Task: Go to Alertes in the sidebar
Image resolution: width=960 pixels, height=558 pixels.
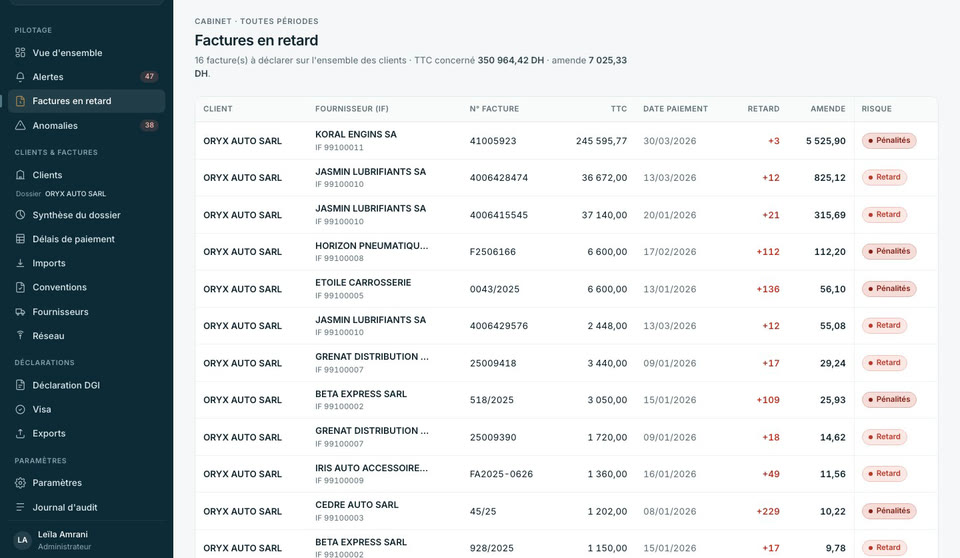Action: click(x=86, y=77)
